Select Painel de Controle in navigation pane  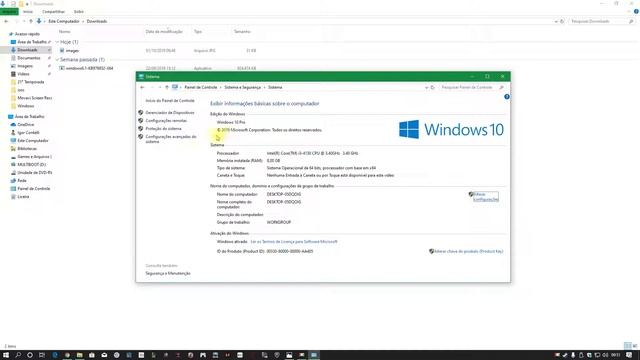(x=33, y=189)
